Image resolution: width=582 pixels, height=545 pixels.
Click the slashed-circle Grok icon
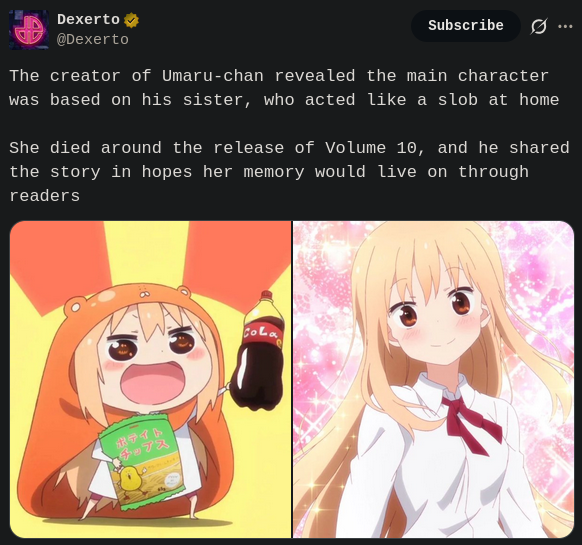click(x=539, y=26)
